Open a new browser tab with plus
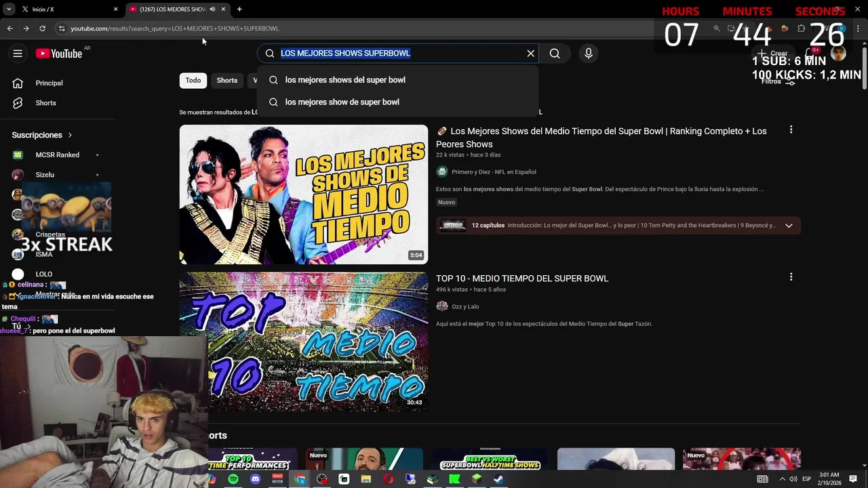The height and width of the screenshot is (488, 868). point(239,9)
